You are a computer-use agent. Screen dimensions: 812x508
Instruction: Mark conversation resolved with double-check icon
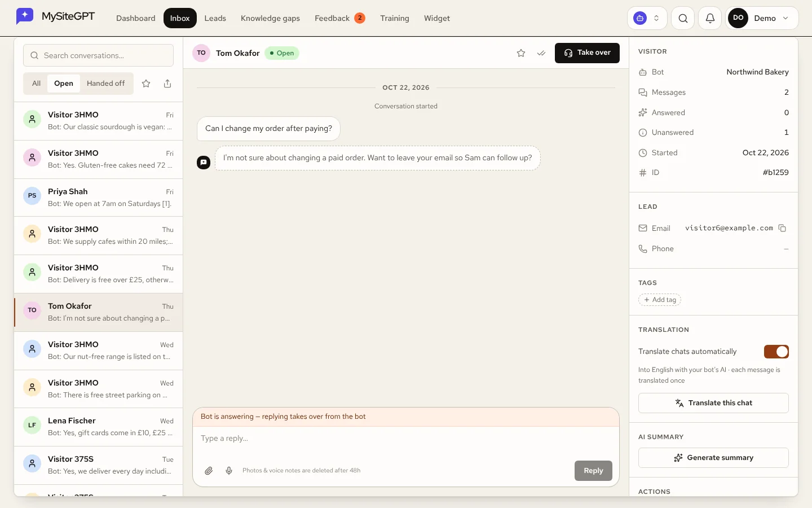tap(541, 53)
